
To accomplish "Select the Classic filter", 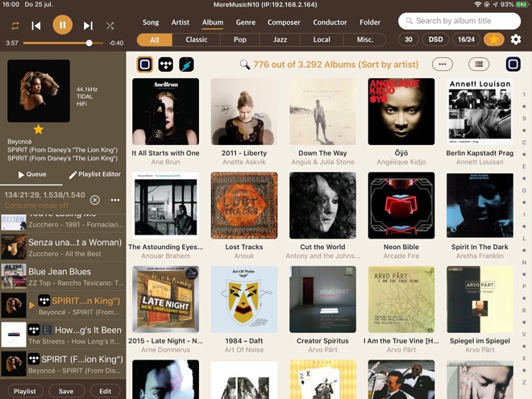I will click(197, 39).
